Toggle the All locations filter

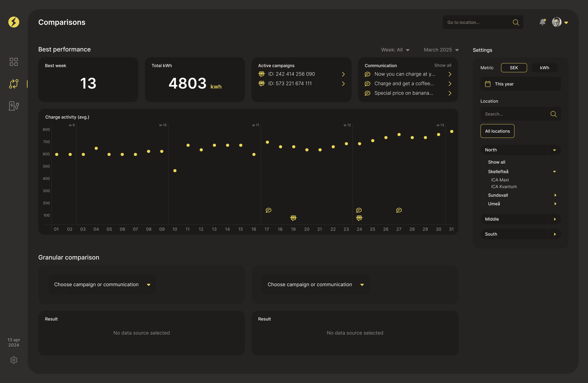497,131
